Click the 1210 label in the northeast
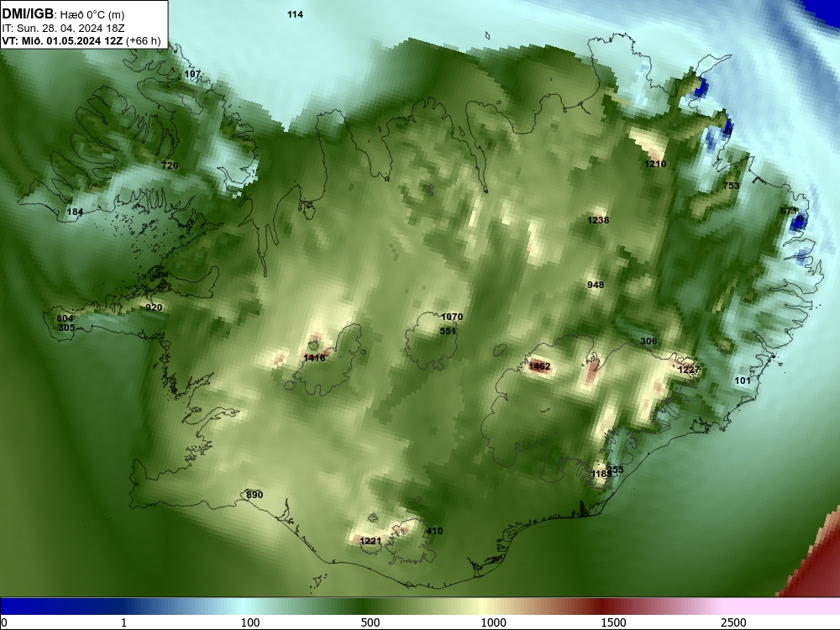Screen dimensions: 840x630 point(655,164)
